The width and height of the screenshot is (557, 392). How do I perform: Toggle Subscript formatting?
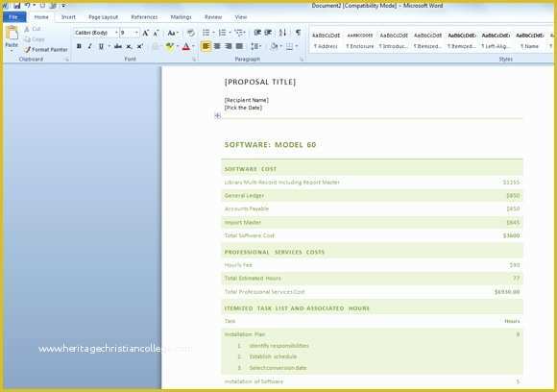tap(129, 46)
